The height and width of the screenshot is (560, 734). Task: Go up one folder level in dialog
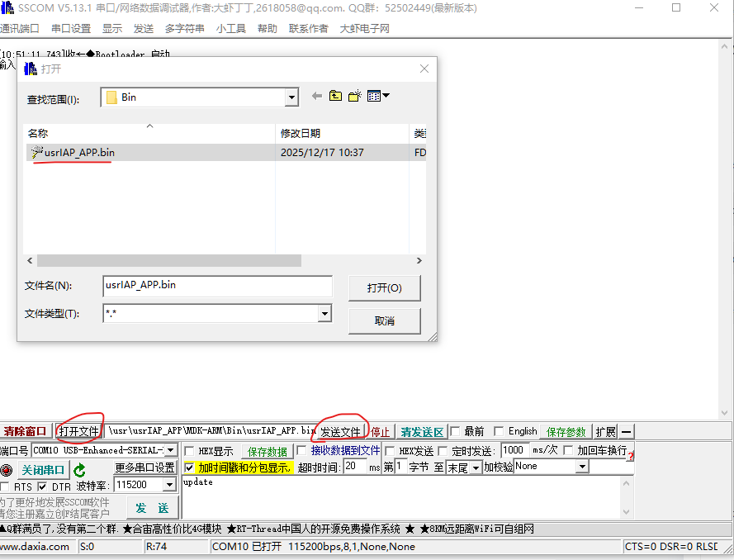[335, 96]
